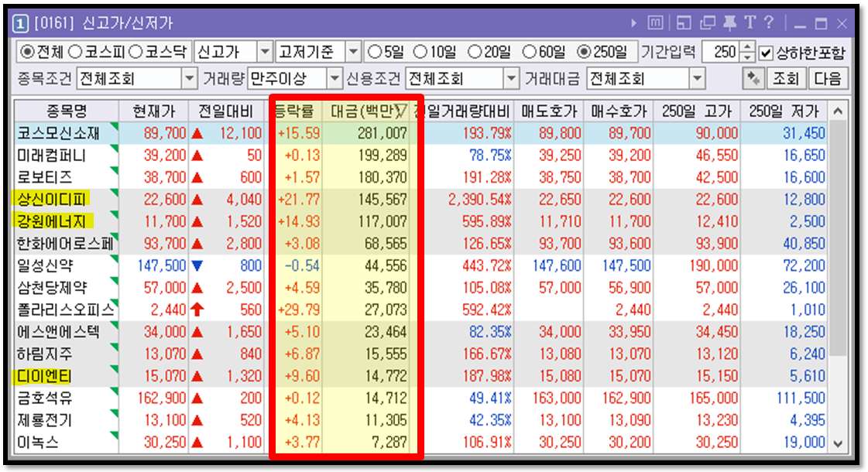The image size is (868, 472).
Task: Sort by 250일 고가 column header
Action: (697, 111)
